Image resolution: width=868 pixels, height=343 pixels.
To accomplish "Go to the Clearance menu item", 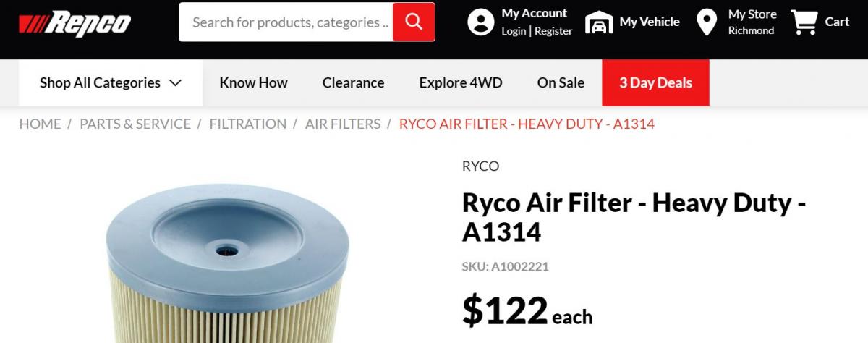I will click(353, 83).
